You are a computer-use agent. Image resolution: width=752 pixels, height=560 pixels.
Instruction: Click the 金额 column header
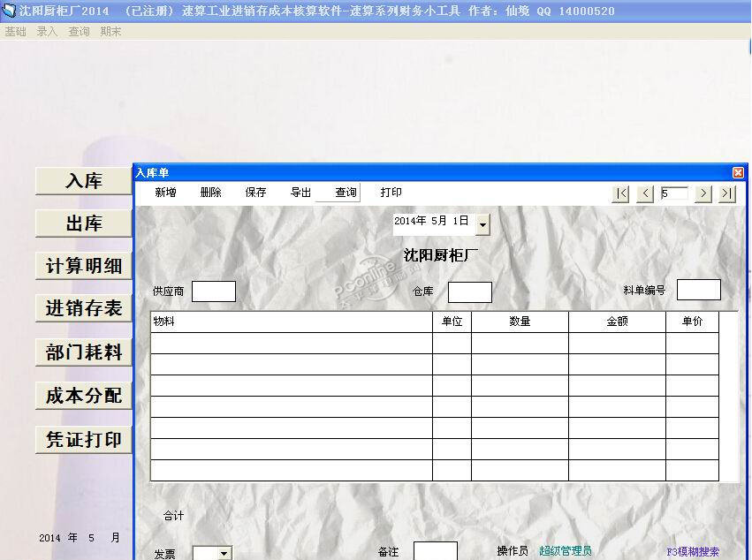[x=617, y=322]
